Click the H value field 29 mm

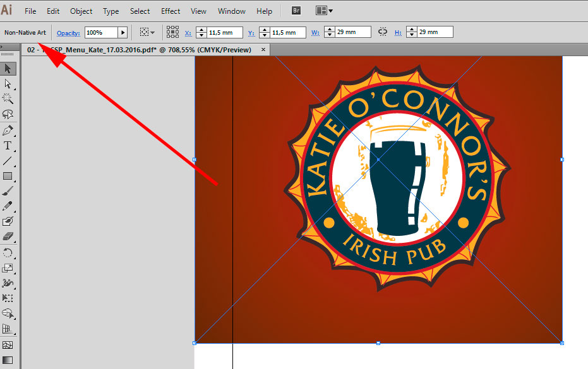435,32
